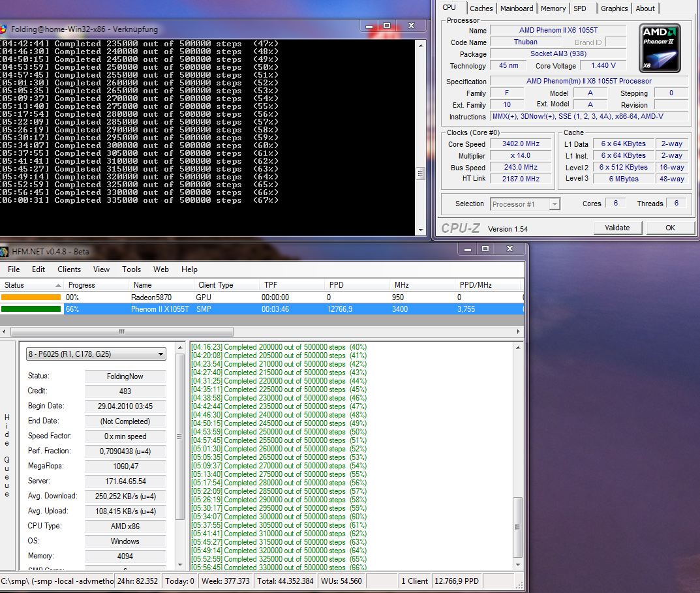Select the Radeon5870 GPU client row
700x593 pixels.
point(262,297)
